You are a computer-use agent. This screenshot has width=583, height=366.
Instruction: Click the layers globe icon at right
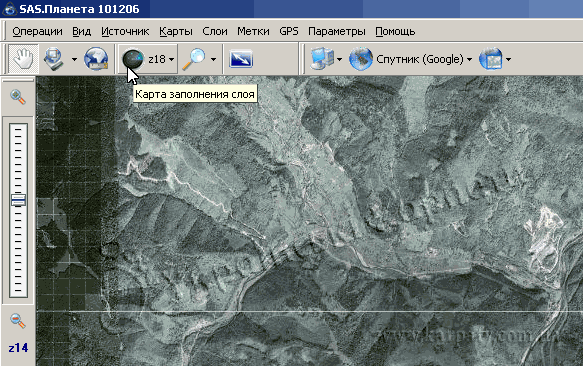click(x=490, y=58)
